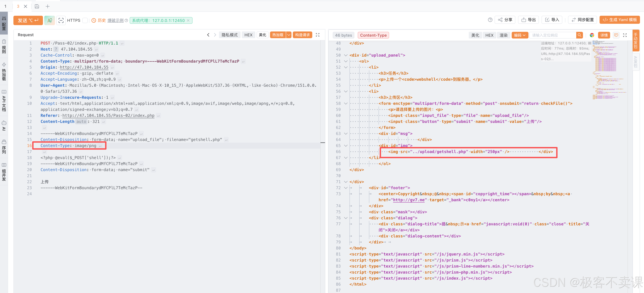Expand the Response panel to fullscreen
This screenshot has width=644, height=293.
click(x=625, y=35)
